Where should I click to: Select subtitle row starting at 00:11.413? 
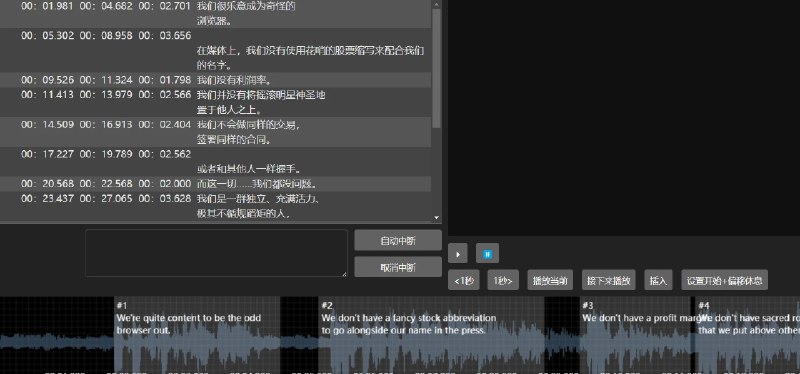click(x=215, y=102)
